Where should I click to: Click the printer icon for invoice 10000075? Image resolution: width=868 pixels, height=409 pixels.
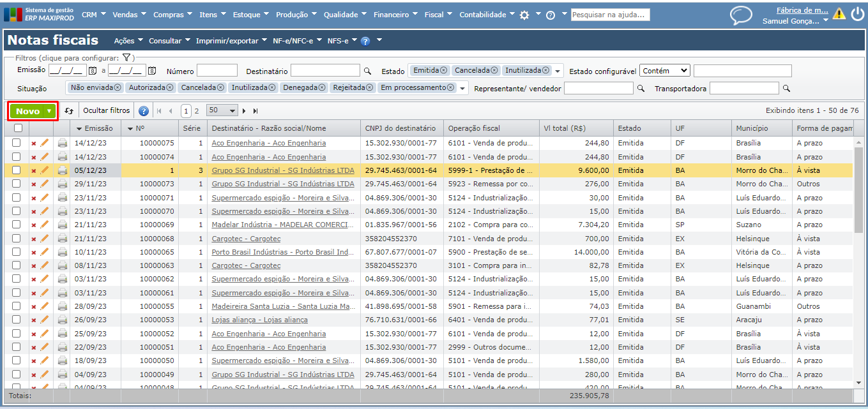pos(63,144)
